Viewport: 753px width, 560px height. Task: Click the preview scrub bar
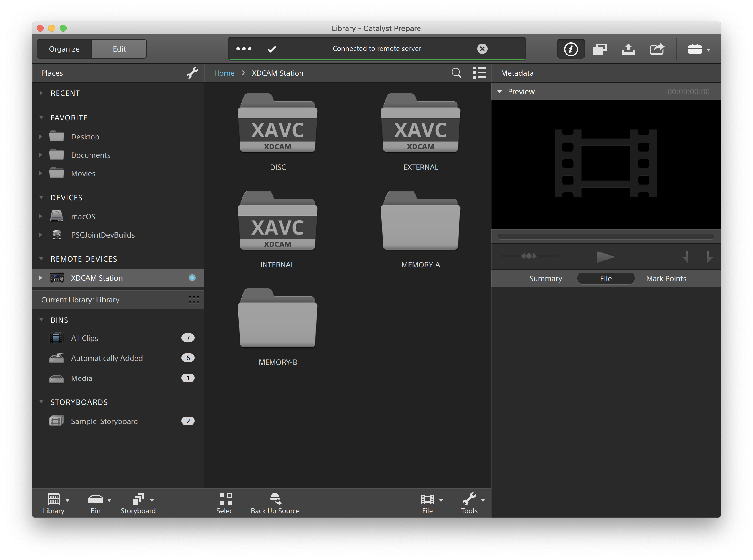click(605, 236)
